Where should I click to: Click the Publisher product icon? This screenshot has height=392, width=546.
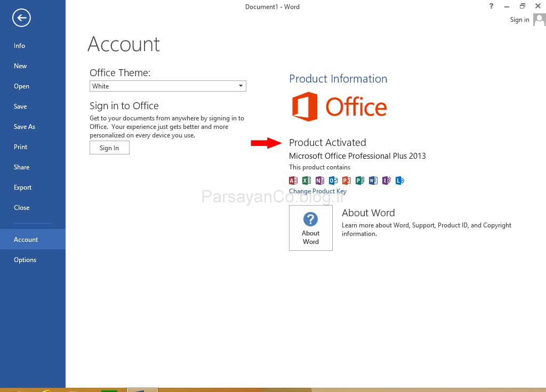point(360,180)
